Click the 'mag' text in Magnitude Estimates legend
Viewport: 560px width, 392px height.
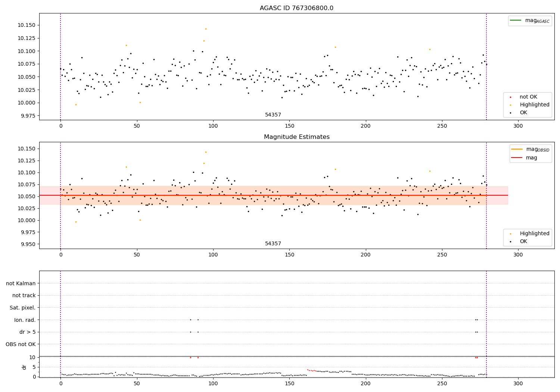pyautogui.click(x=532, y=158)
